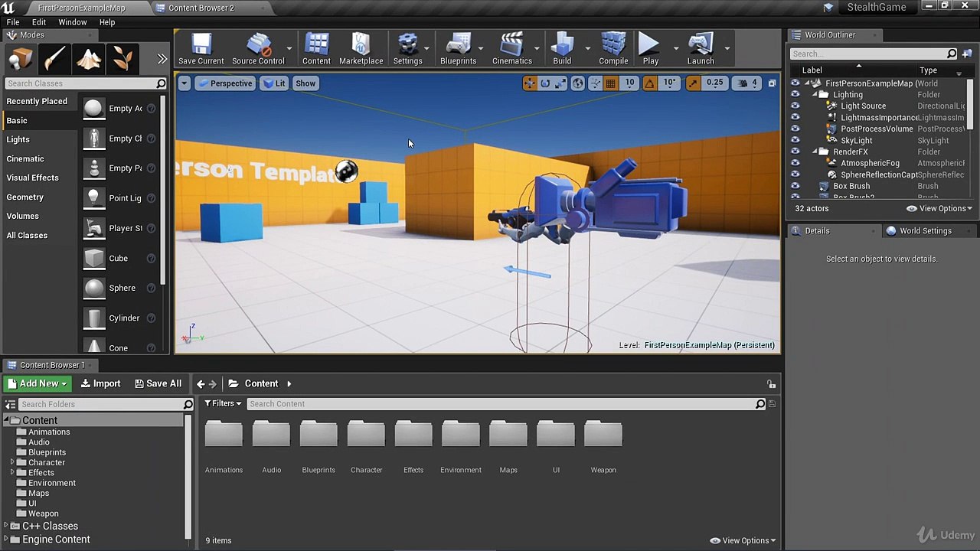Screen dimensions: 980x551
Task: Toggle visibility of SkyLight actor
Action: point(795,140)
